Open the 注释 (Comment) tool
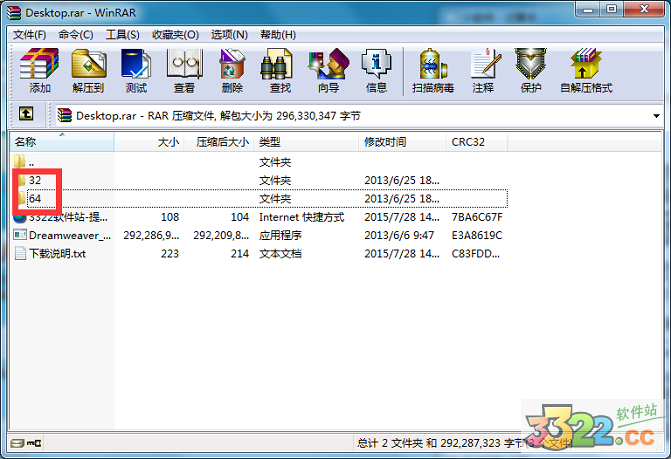671x459 pixels. click(483, 70)
